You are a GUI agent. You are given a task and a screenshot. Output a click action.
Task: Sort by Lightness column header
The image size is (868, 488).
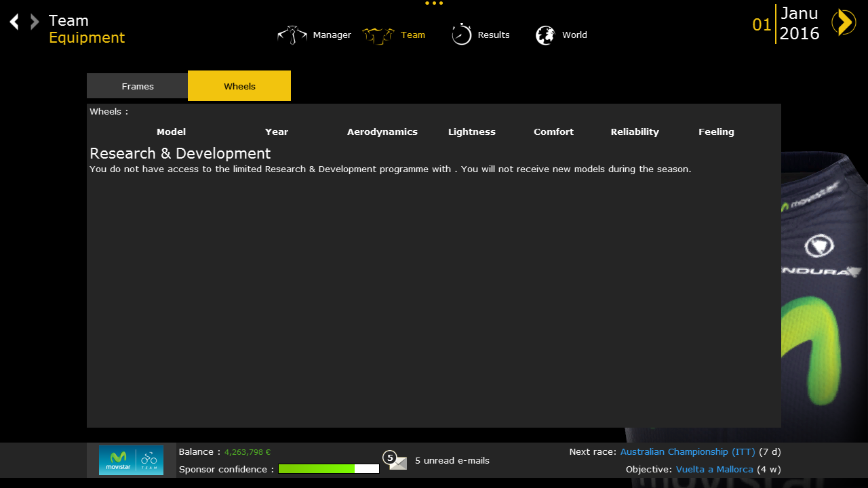pyautogui.click(x=472, y=132)
